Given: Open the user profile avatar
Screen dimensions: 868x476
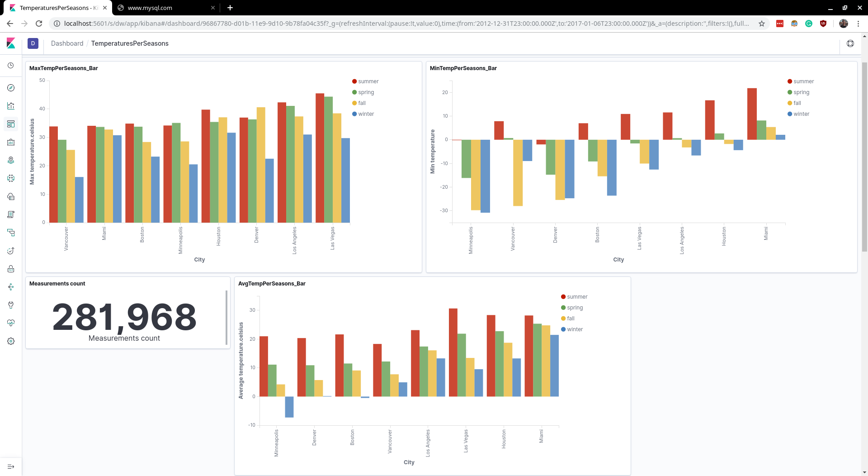Looking at the screenshot, I should 844,24.
